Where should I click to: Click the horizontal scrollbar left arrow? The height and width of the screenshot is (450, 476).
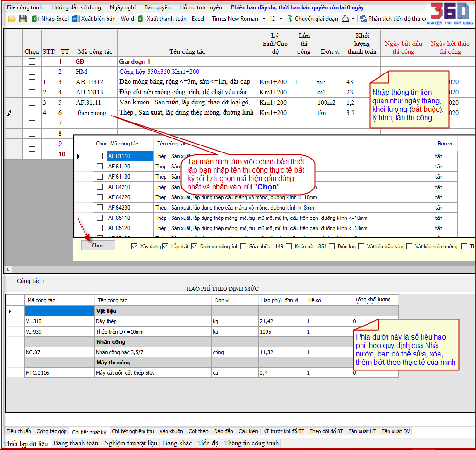click(7, 269)
